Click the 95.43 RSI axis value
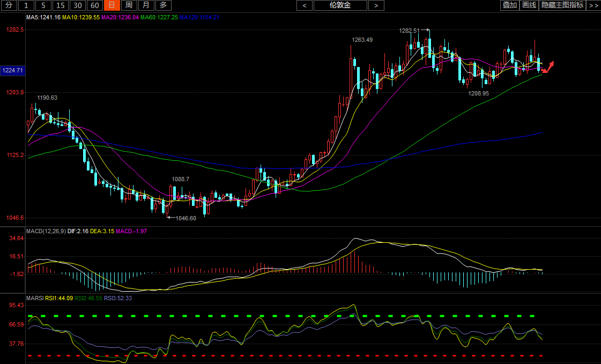Screen dimensions: 601x364 [17, 306]
